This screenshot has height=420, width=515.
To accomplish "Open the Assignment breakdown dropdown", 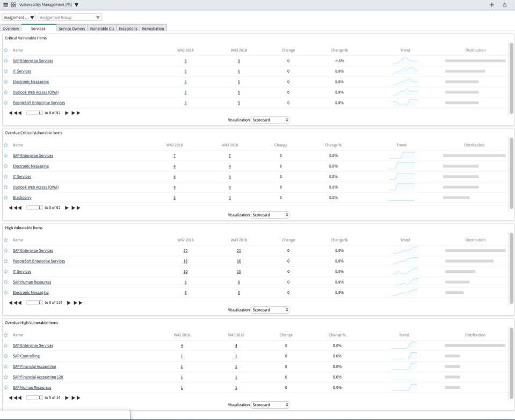I will (x=19, y=17).
